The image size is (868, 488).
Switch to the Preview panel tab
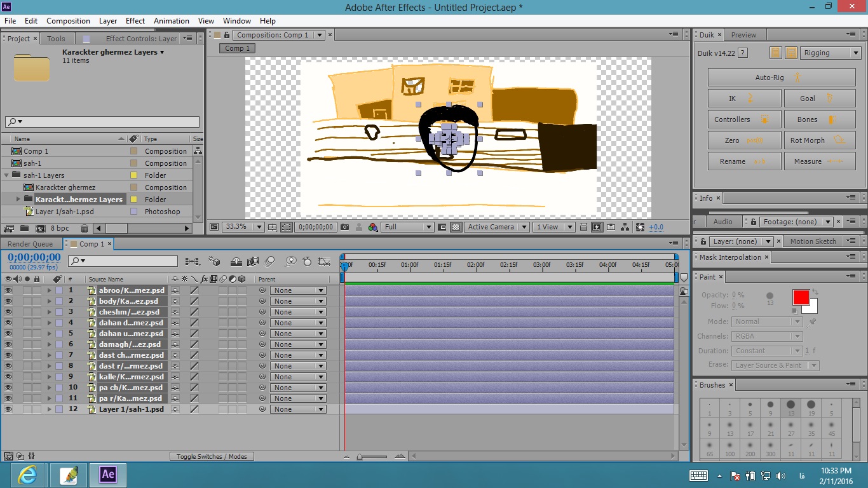pos(743,35)
